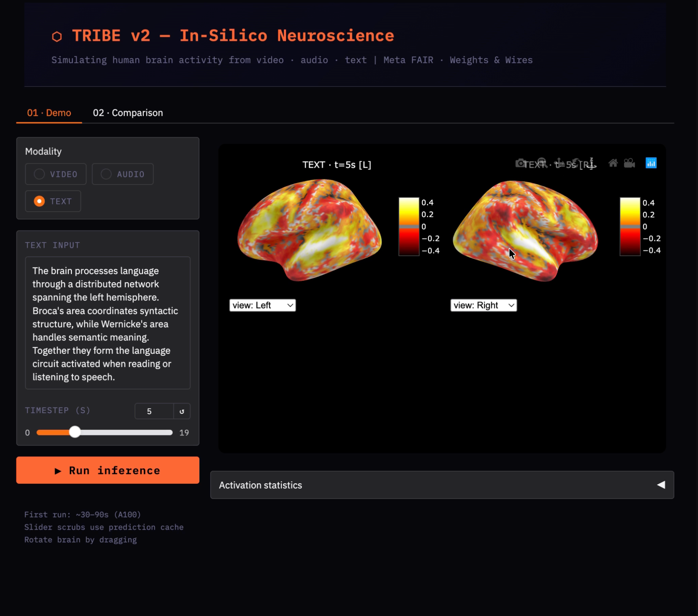Click the camera download-plot icon

[520, 163]
